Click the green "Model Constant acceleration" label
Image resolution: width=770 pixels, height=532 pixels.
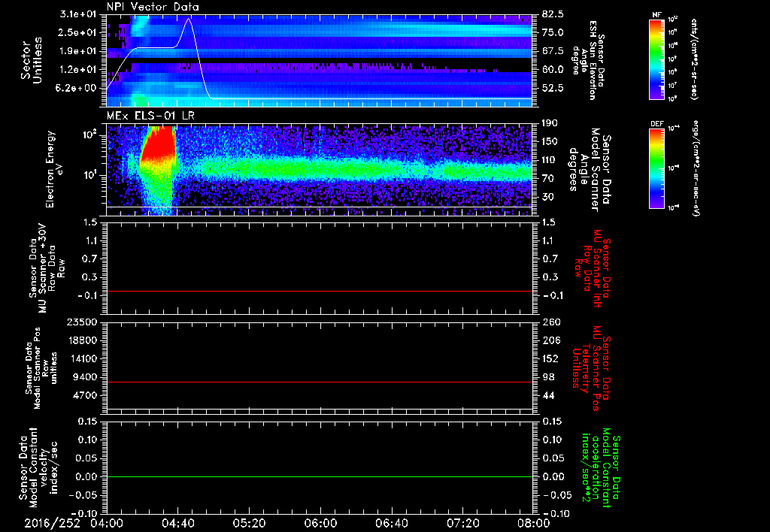600,468
